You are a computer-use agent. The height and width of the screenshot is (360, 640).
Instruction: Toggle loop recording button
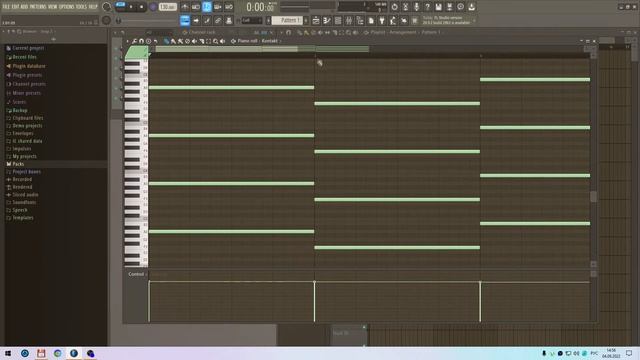coord(229,7)
